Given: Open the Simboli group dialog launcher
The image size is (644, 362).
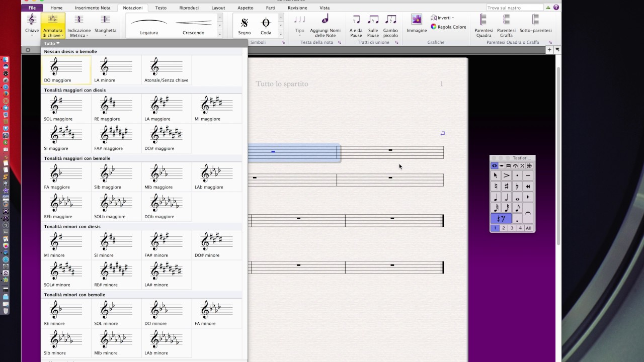Looking at the screenshot, I should pos(283,43).
